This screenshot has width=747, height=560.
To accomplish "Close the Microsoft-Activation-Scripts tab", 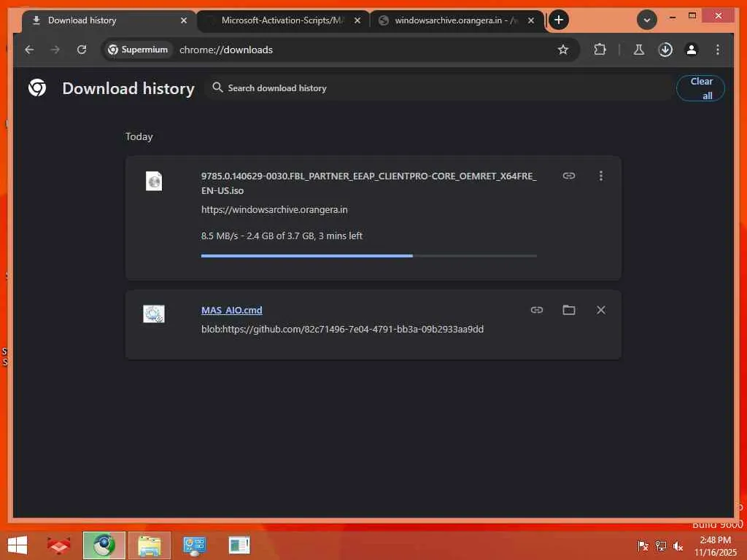I will click(357, 20).
